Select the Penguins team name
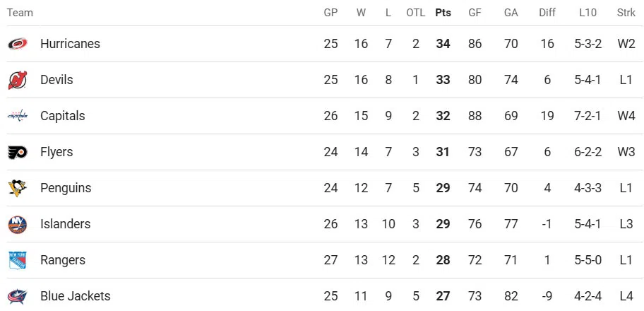 coord(66,188)
